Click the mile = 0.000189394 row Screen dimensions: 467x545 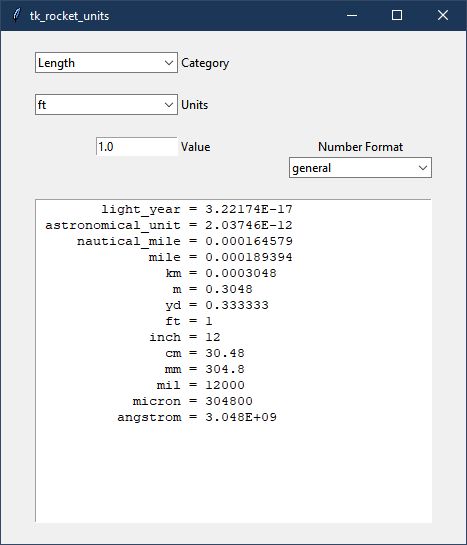221,257
